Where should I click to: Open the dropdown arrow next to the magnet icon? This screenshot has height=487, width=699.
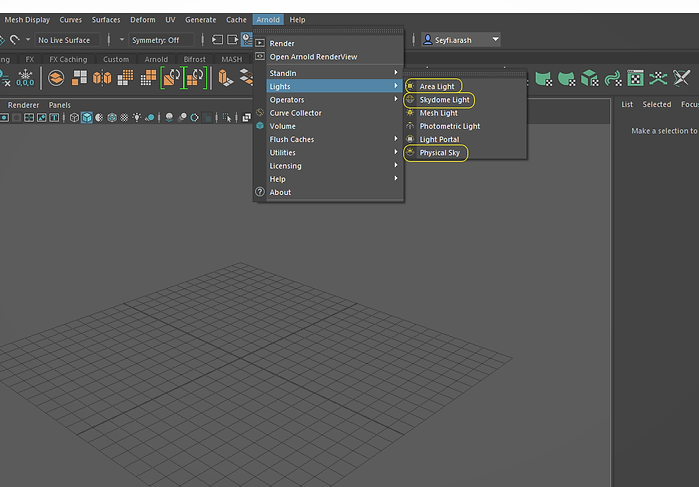click(28, 39)
